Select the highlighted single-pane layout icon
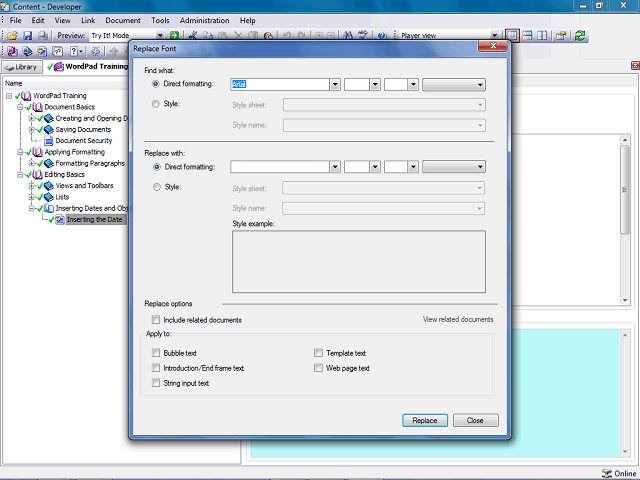The height and width of the screenshot is (480, 640). pyautogui.click(x=512, y=36)
